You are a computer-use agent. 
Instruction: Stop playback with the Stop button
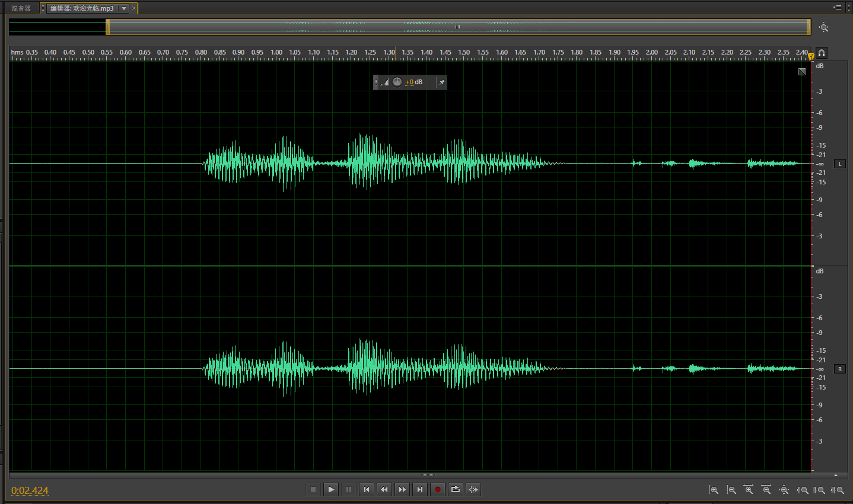tap(313, 489)
